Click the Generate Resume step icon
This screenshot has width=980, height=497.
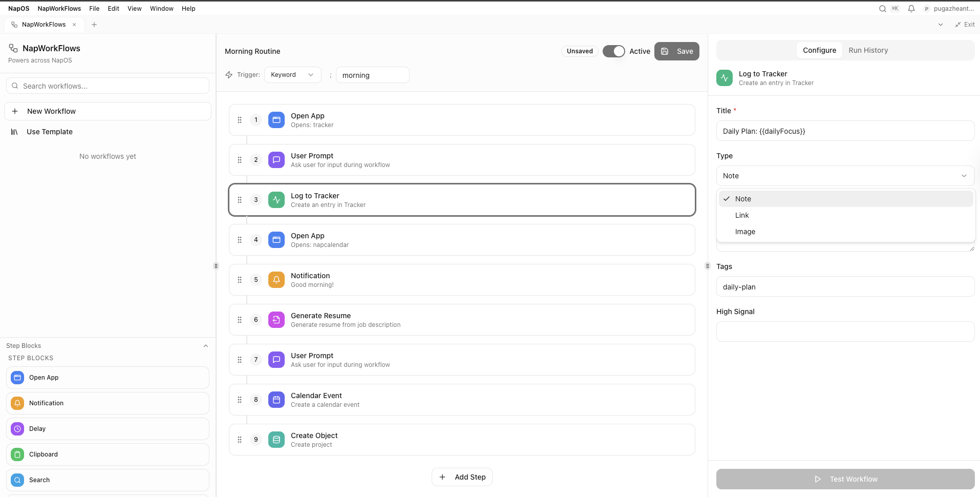(276, 320)
